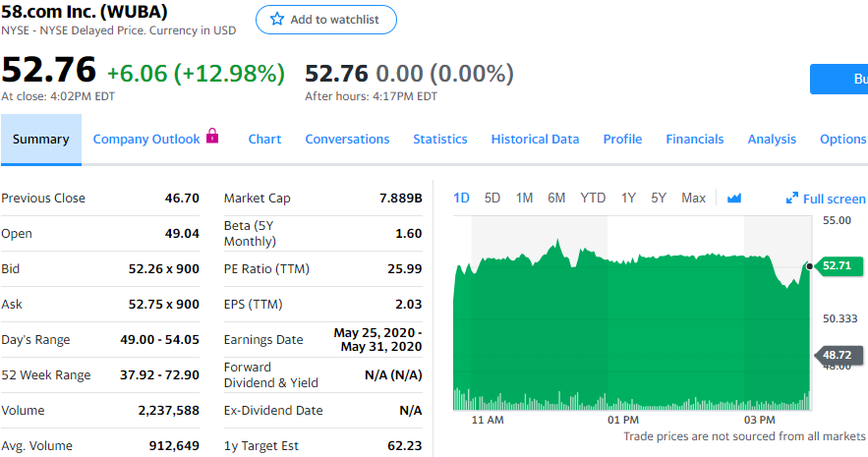
Task: Select the 5D chart range
Action: pyautogui.click(x=492, y=199)
